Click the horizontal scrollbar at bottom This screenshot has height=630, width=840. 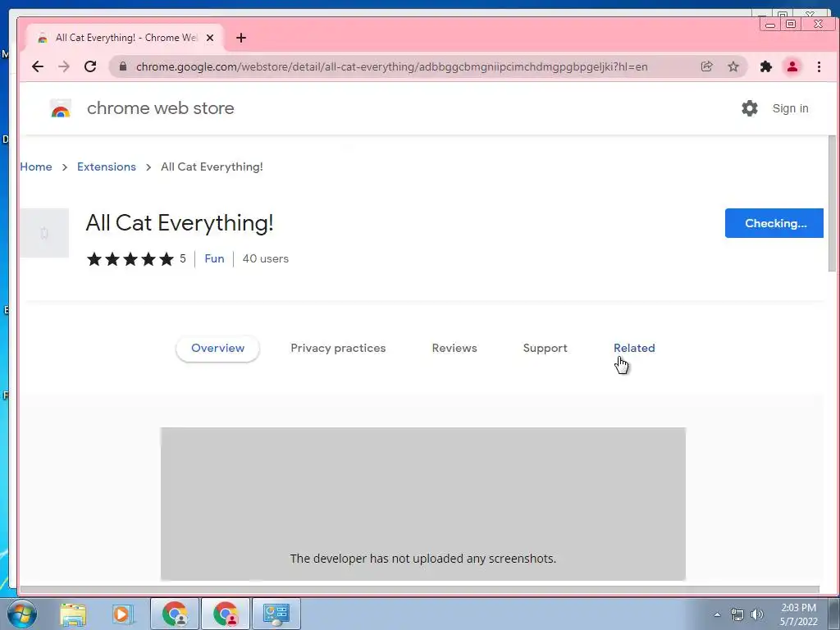[419, 590]
